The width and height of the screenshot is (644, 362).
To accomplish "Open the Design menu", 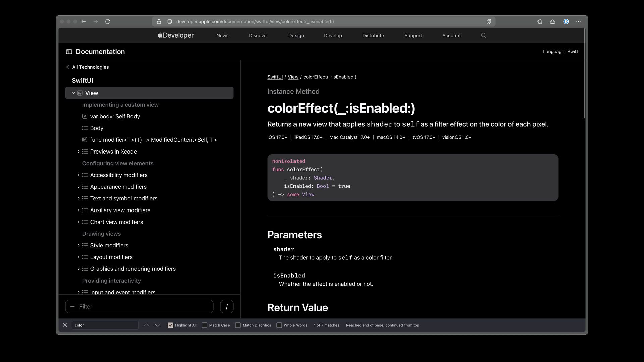I will [296, 36].
